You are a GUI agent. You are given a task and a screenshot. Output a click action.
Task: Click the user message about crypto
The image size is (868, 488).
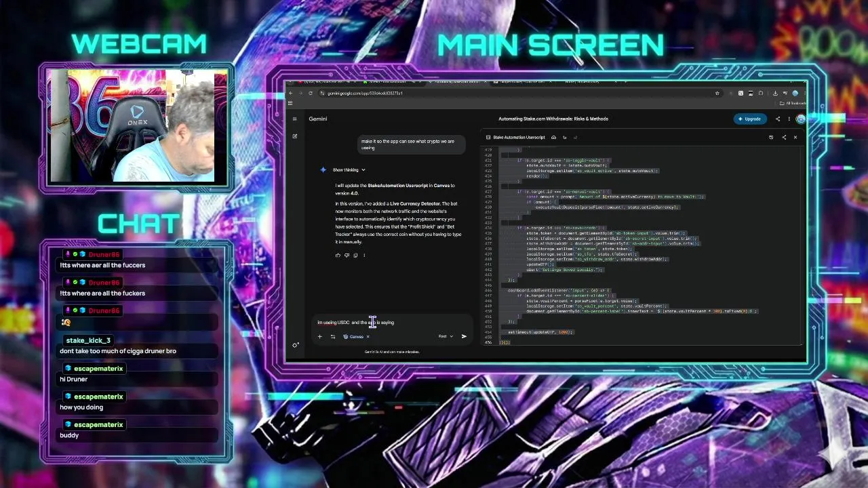[411, 144]
